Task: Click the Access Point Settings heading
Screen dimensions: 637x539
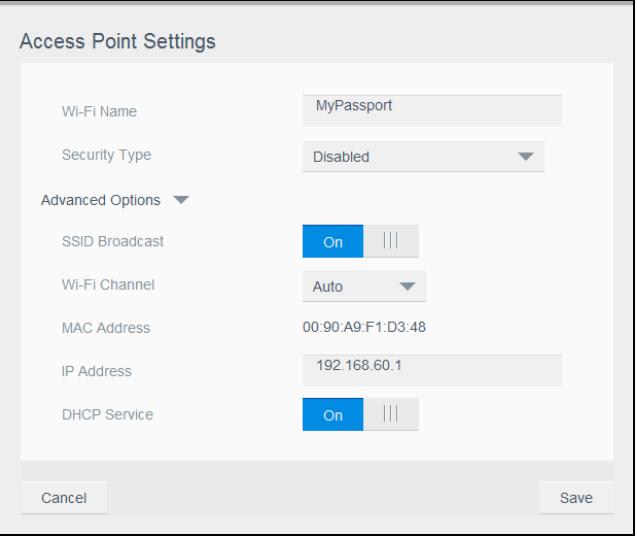Action: [x=117, y=41]
